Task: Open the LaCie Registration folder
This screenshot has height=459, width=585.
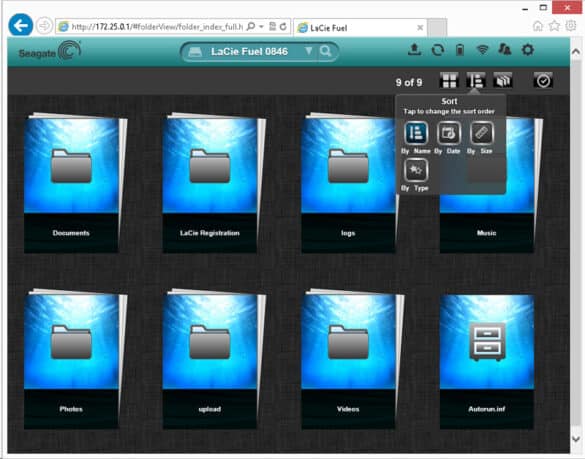Action: (210, 183)
